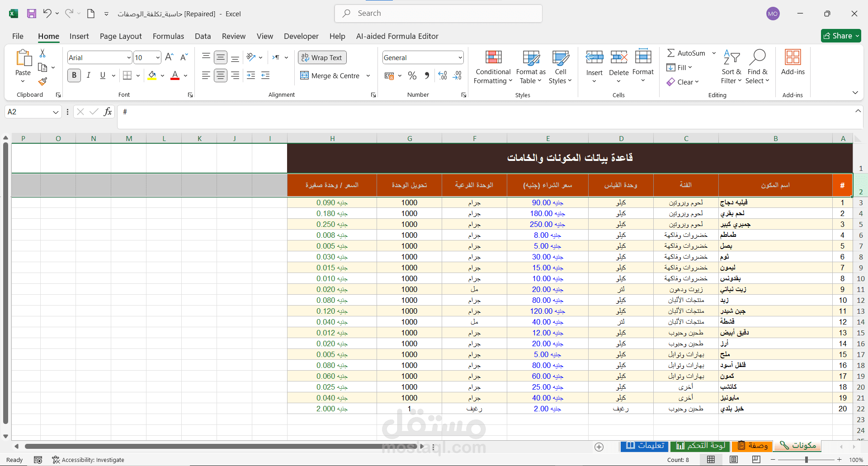Click the Insert cells icon
The image size is (868, 466).
point(594,57)
